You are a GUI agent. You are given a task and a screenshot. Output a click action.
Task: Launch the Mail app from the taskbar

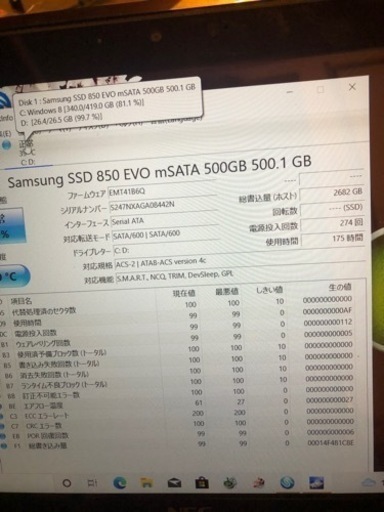pyautogui.click(x=174, y=483)
